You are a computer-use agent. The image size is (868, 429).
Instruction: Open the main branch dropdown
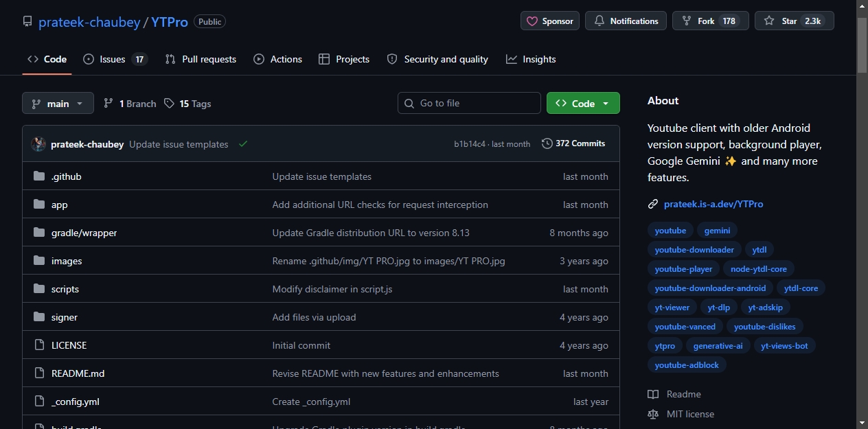(58, 104)
